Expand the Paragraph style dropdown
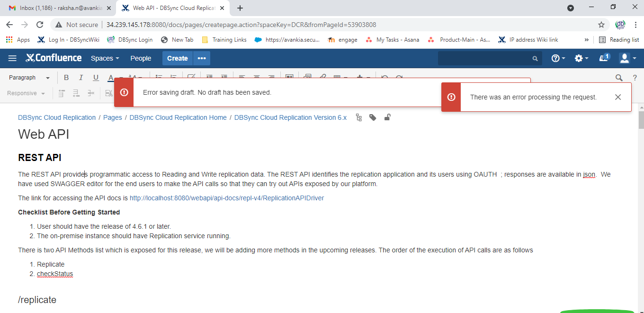The width and height of the screenshot is (644, 313). 29,78
